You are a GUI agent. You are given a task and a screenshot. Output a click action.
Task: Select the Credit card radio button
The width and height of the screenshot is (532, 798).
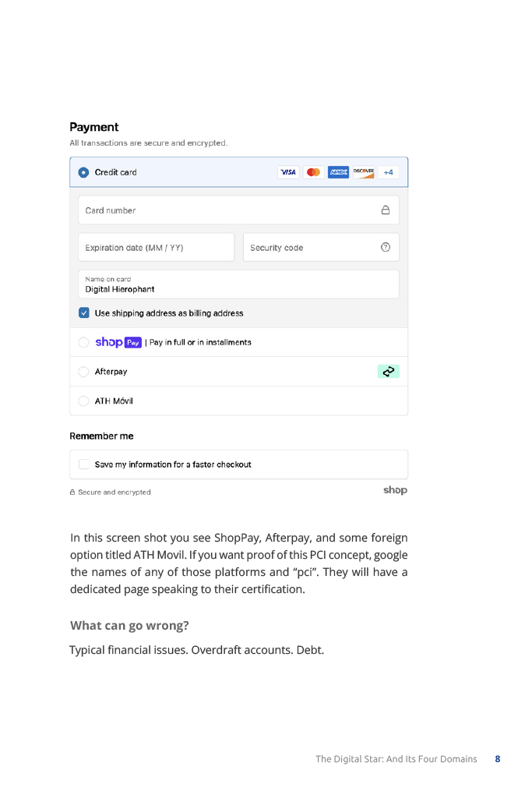pos(83,172)
